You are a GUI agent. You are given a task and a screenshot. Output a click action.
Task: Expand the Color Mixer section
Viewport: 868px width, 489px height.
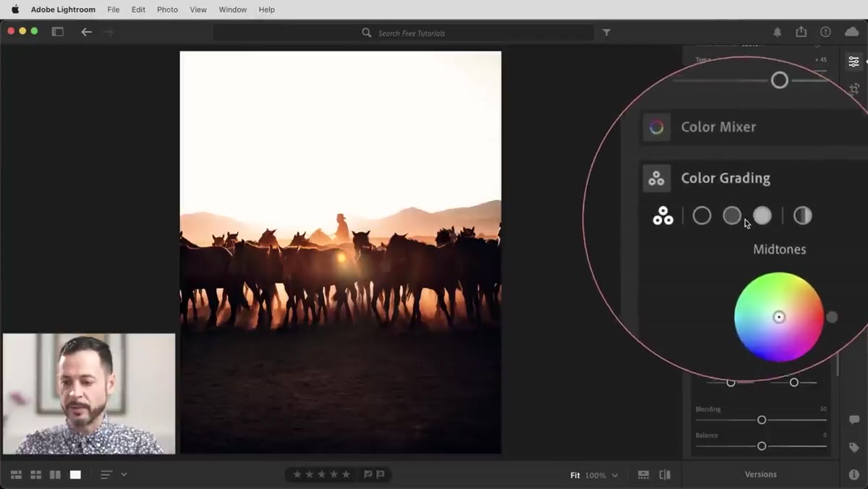[718, 127]
